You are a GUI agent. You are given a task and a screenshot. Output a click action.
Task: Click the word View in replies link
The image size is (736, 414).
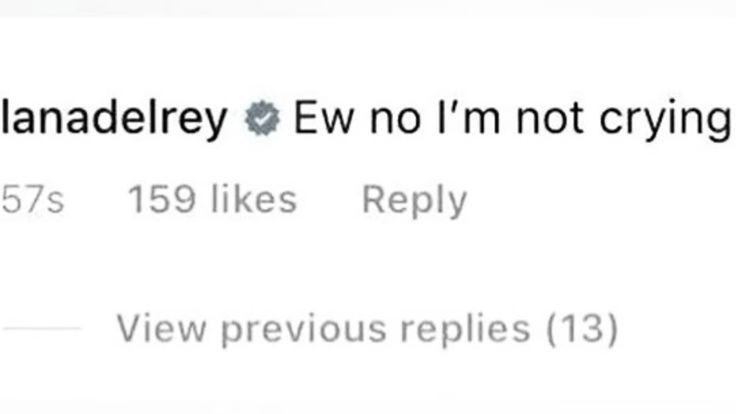(x=161, y=328)
